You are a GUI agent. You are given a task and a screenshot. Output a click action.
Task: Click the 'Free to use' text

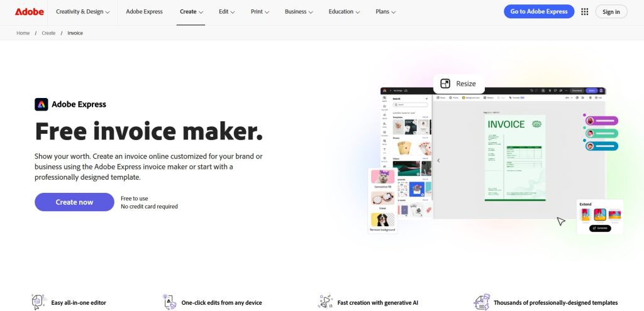pos(135,198)
